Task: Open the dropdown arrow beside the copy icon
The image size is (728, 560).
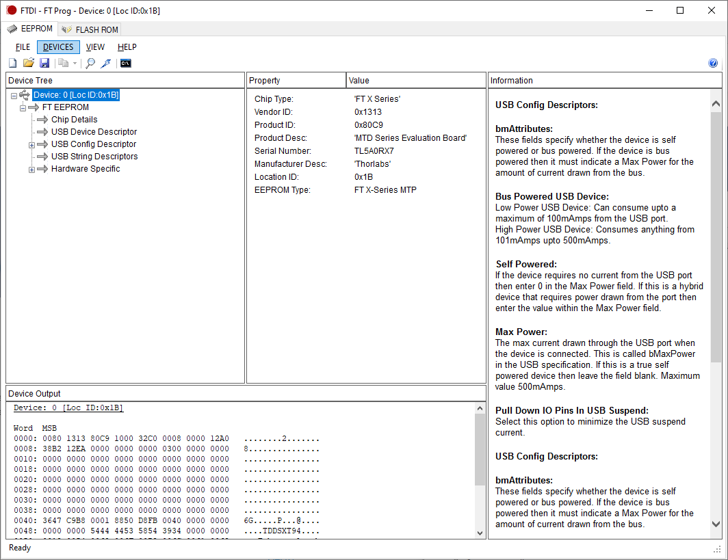Action: click(x=75, y=64)
